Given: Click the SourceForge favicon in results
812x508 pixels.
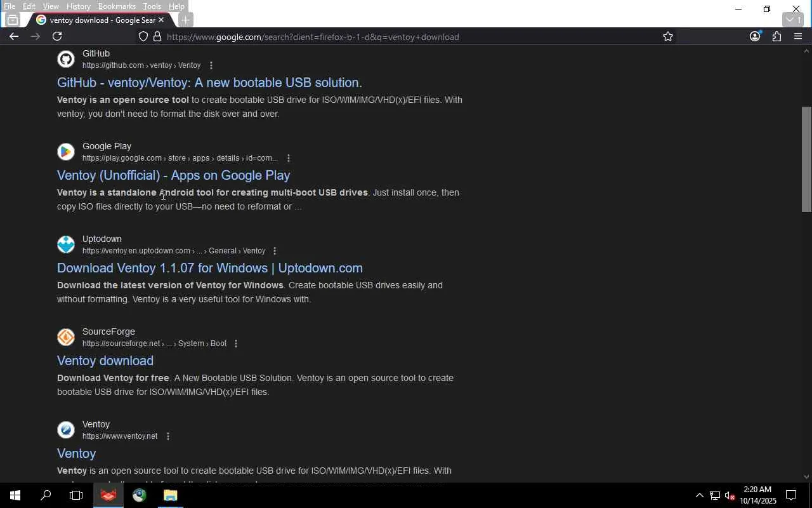Looking at the screenshot, I should [66, 337].
